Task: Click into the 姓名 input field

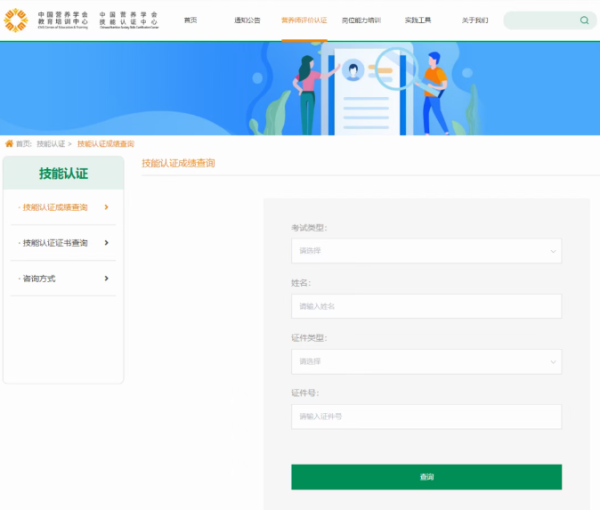Action: point(425,306)
